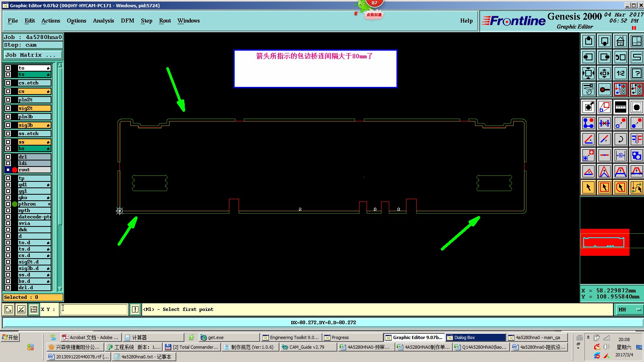The height and width of the screenshot is (362, 644).
Task: Click the red-blue line segment tool icon
Action: (605, 139)
